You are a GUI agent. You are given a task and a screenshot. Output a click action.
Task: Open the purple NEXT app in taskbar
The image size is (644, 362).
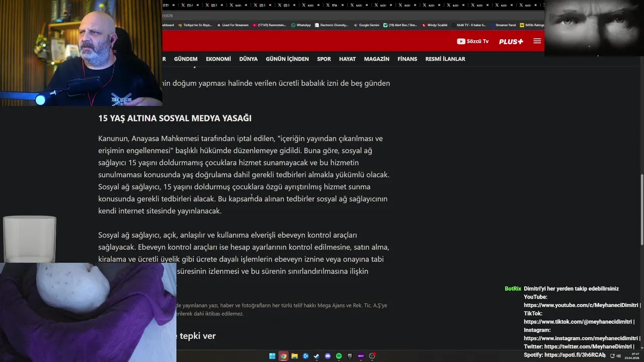361,356
